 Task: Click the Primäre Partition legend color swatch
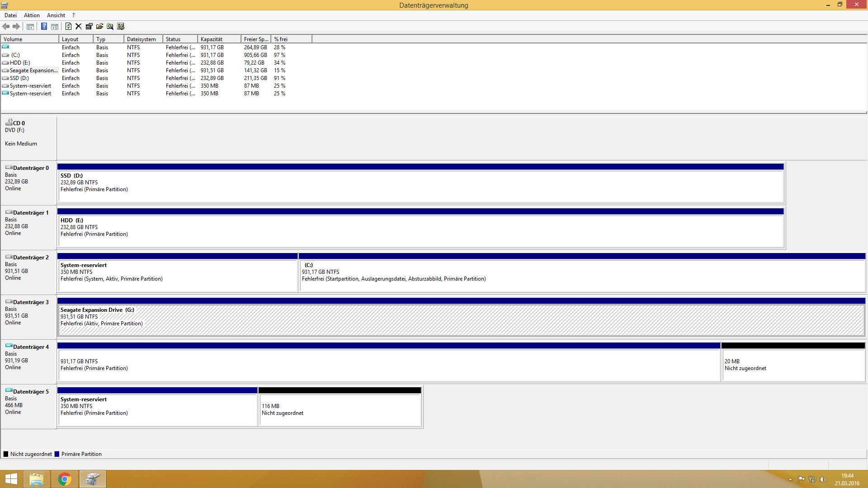pos(57,454)
